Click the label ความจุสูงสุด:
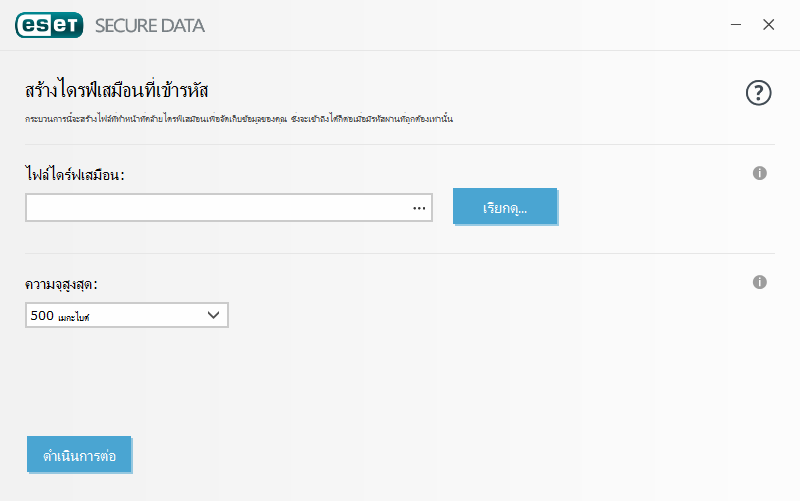This screenshot has height=501, width=800. click(x=61, y=284)
